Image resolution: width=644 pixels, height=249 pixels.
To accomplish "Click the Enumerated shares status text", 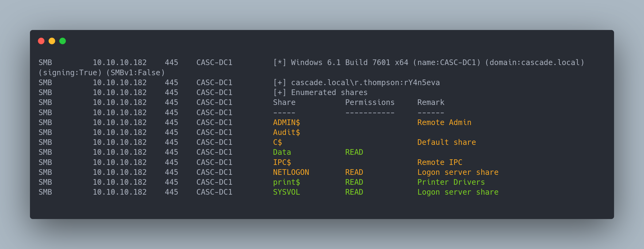I will [x=329, y=92].
